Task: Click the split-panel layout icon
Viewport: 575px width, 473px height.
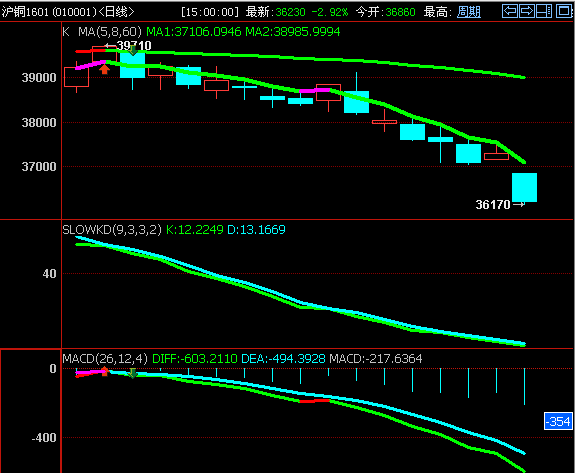Action: (x=544, y=11)
